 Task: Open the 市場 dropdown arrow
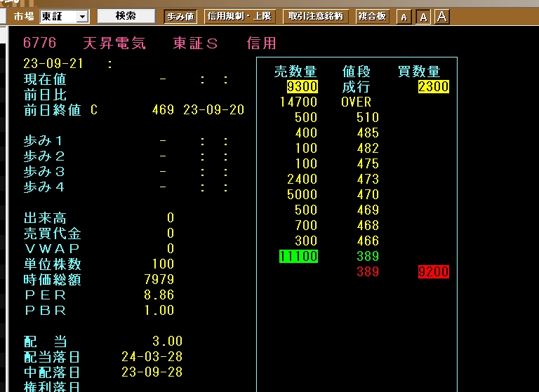click(83, 17)
